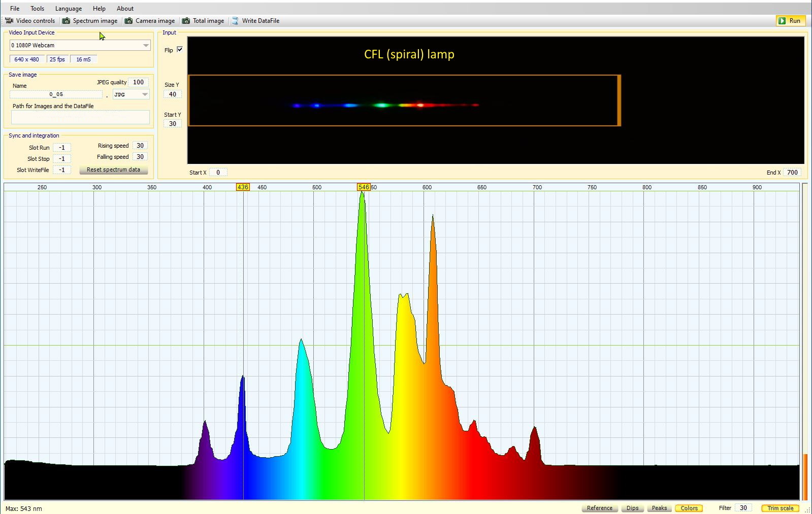Click the Total image toolbar icon
The height and width of the screenshot is (514, 812).
[x=186, y=21]
